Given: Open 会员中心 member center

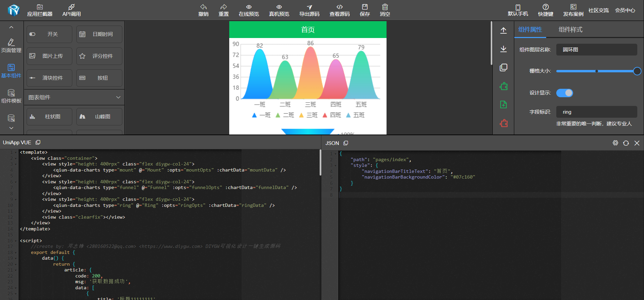Looking at the screenshot, I should [625, 10].
